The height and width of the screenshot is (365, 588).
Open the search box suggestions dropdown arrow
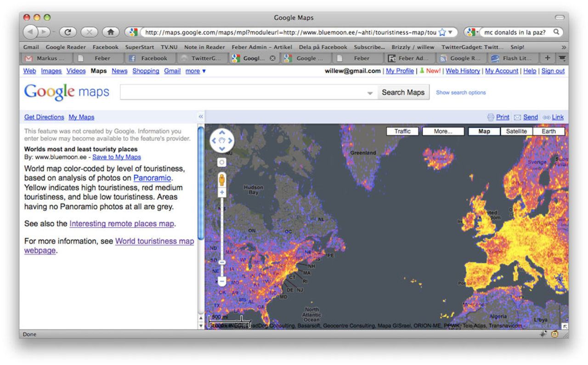click(370, 93)
